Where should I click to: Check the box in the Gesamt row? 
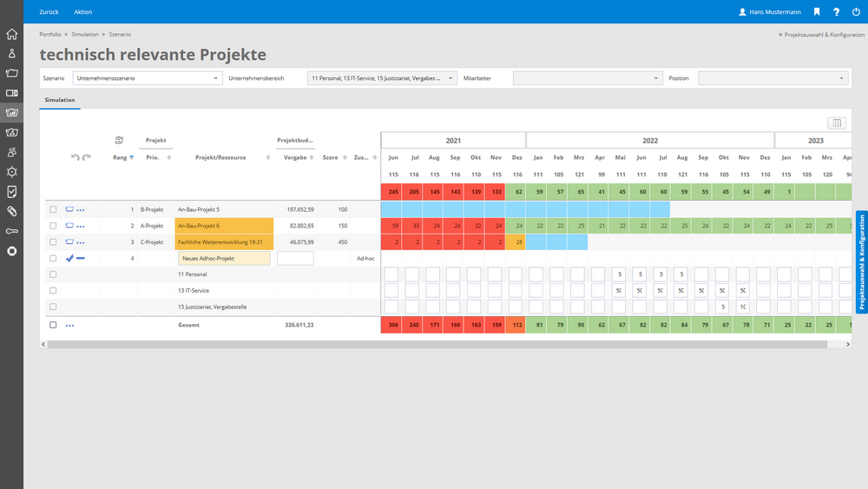click(x=53, y=325)
